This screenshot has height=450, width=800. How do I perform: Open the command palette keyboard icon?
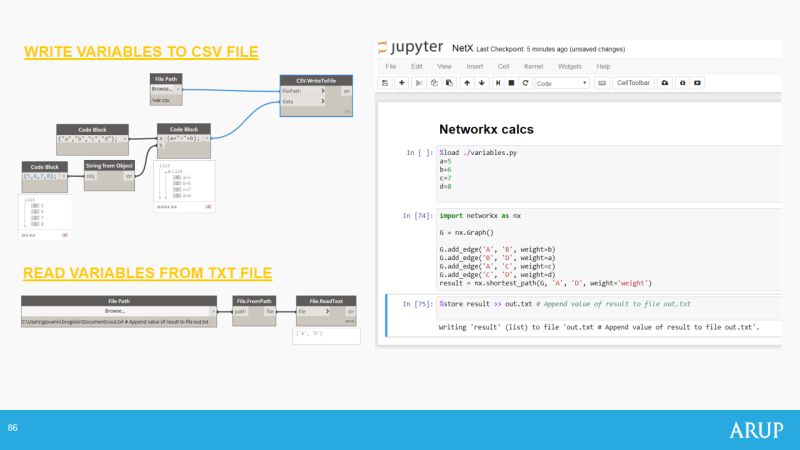602,83
